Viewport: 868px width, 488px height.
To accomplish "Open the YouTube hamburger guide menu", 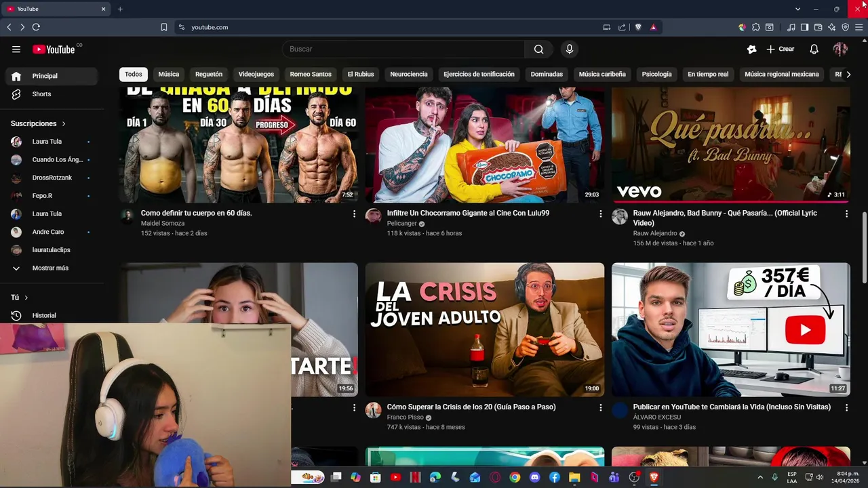I will pos(16,49).
